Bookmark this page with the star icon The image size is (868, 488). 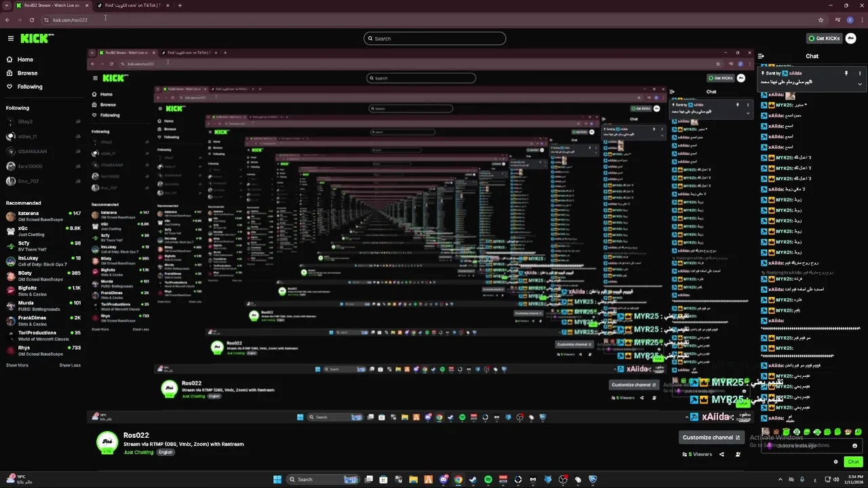tap(821, 20)
